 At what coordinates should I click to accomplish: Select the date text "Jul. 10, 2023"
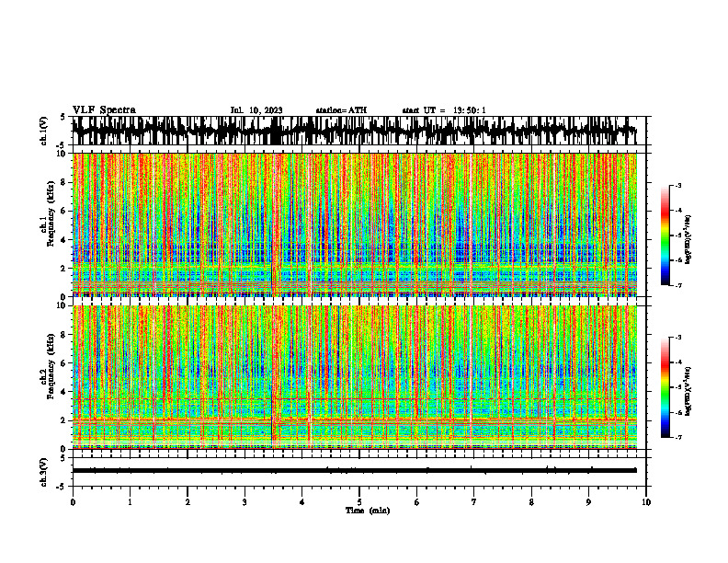point(256,110)
